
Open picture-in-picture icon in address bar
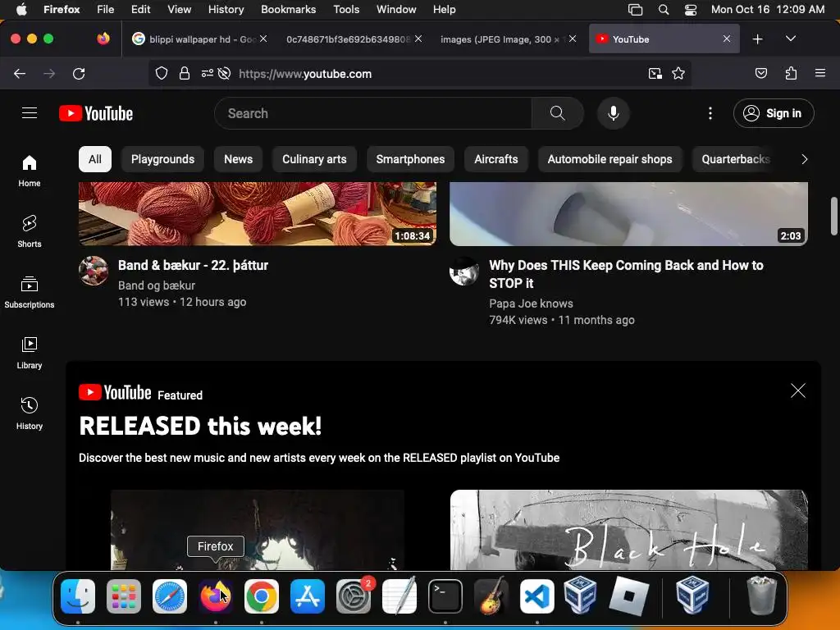click(x=655, y=73)
